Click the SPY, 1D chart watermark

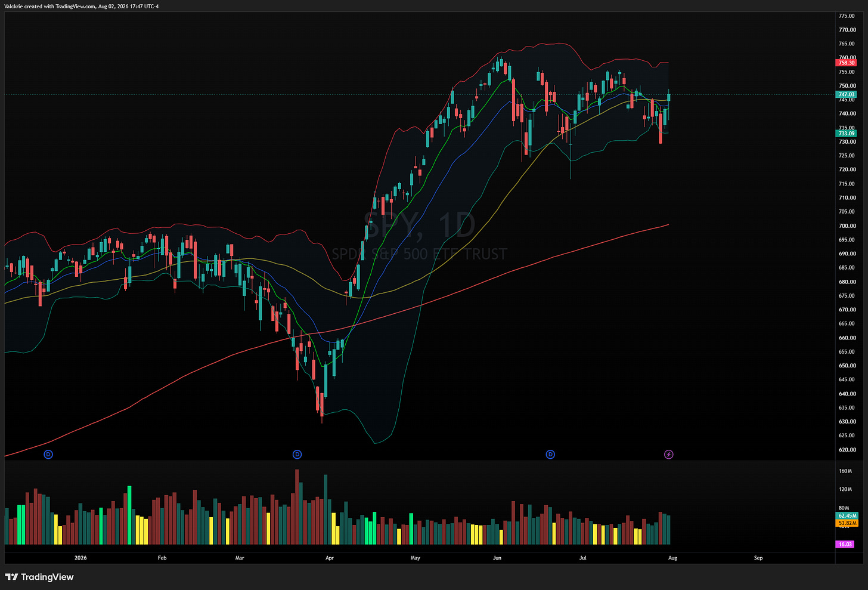[420, 226]
